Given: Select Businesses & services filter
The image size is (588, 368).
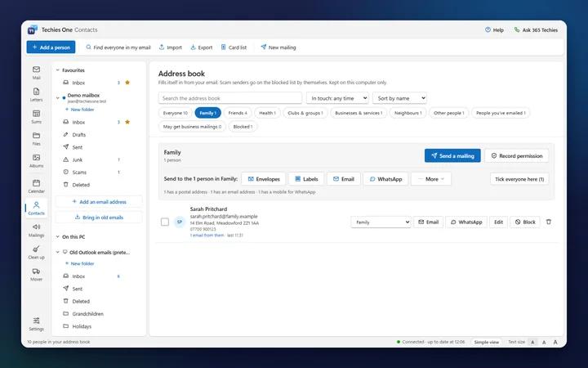Looking at the screenshot, I should pos(359,113).
